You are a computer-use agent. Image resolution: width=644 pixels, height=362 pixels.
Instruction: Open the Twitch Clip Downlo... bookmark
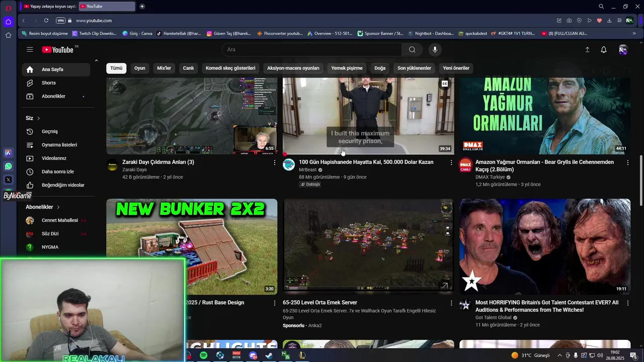click(x=95, y=34)
